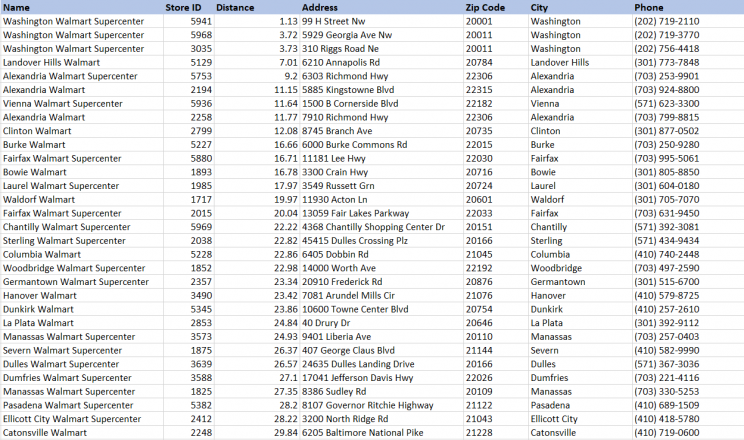Select the Store ID column header
Viewport: 744px width, 440px height.
click(182, 7)
